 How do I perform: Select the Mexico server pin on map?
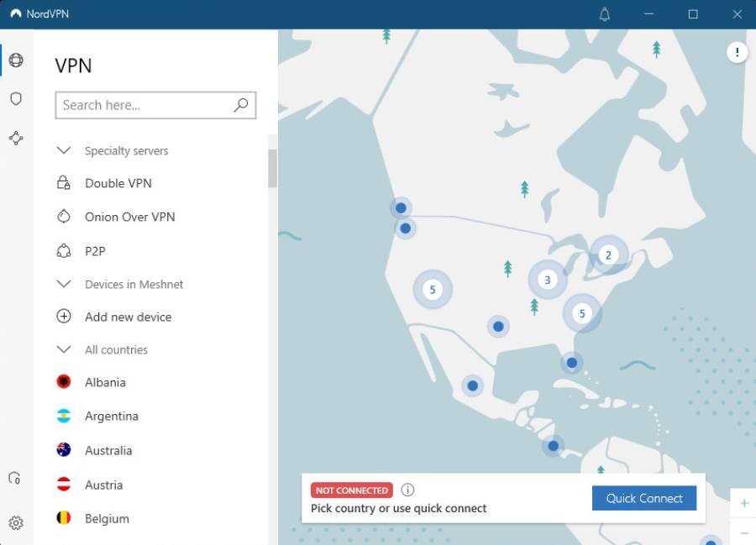[x=472, y=385]
